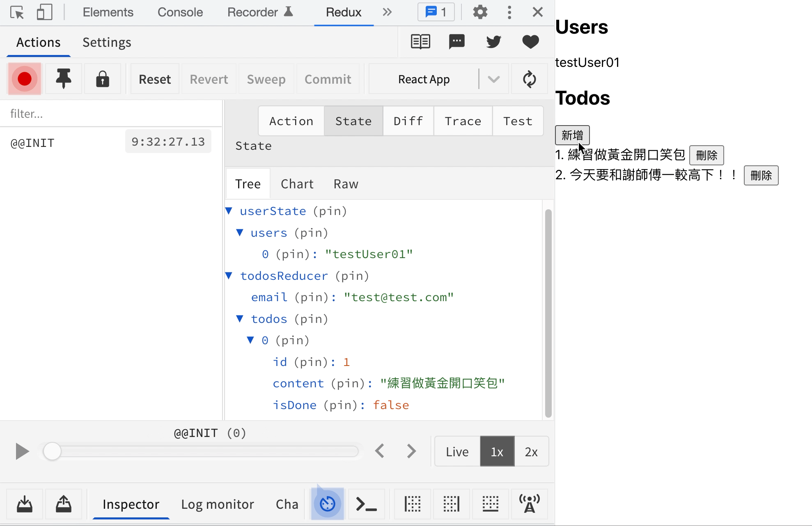
Task: Click the export state upload icon
Action: pyautogui.click(x=64, y=504)
